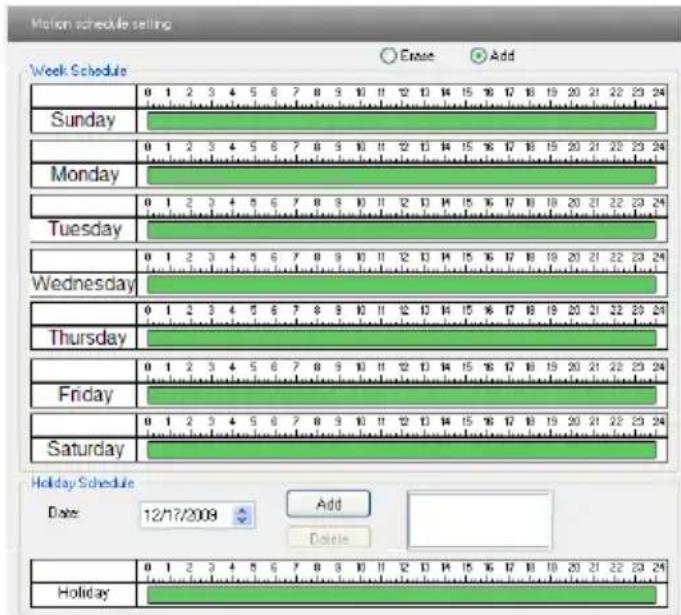
Task: Click the date spinner arrows
Action: click(x=242, y=516)
